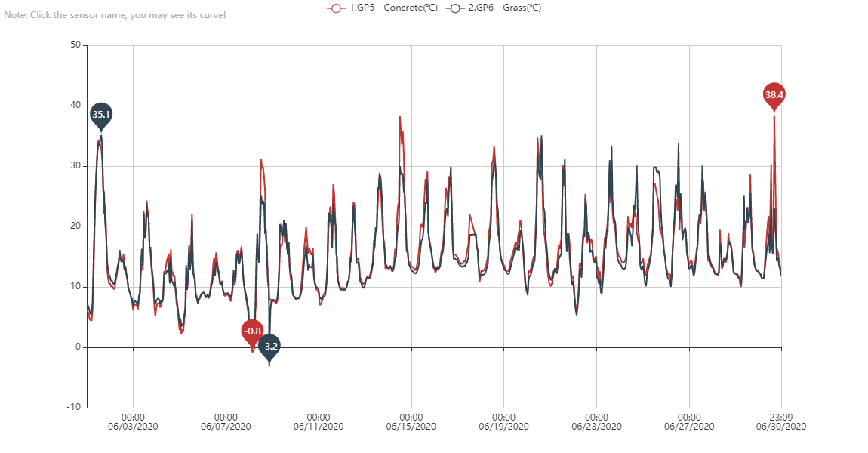This screenshot has width=868, height=453.
Task: Click the 38.4 maximum marker pin
Action: [774, 95]
